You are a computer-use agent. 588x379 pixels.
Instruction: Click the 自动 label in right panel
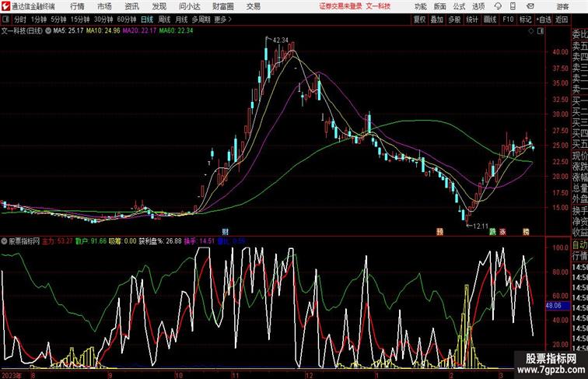click(x=579, y=245)
